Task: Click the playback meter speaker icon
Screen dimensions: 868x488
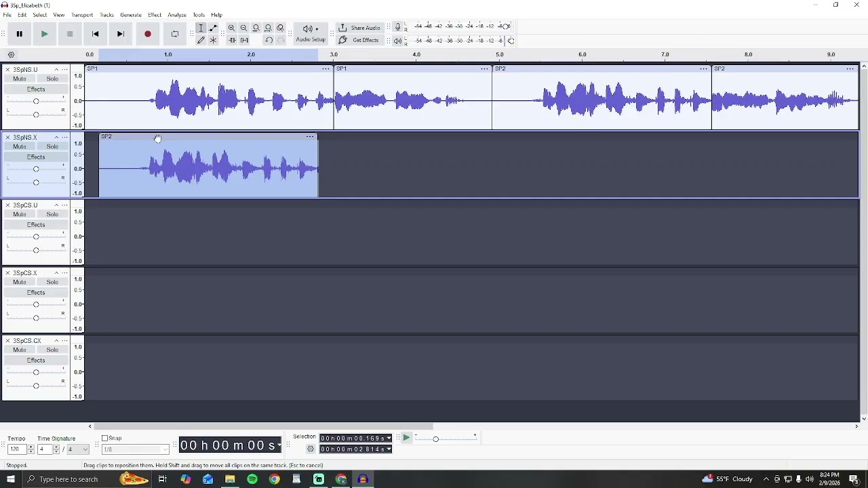Action: [399, 41]
